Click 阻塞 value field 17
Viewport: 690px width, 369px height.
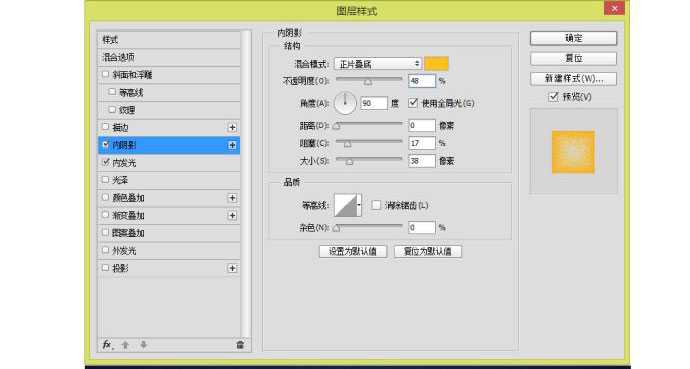coord(422,143)
